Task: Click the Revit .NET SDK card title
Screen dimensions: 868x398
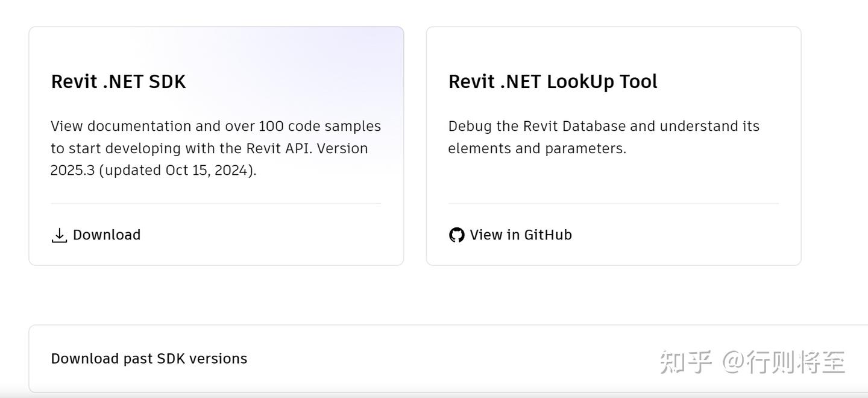Action: click(x=118, y=81)
